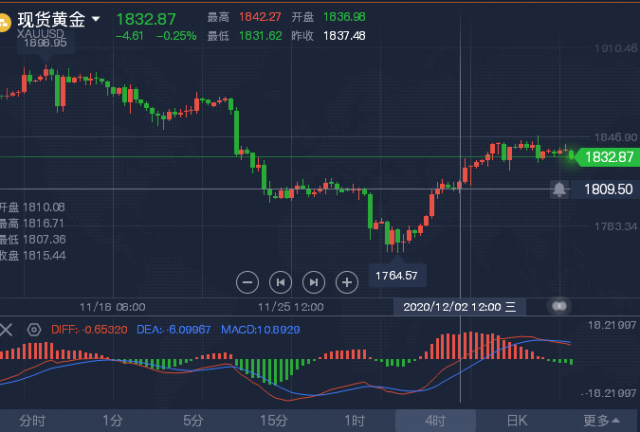Open date selector 2020/12/02 12:00 menu
The width and height of the screenshot is (640, 432).
click(459, 307)
